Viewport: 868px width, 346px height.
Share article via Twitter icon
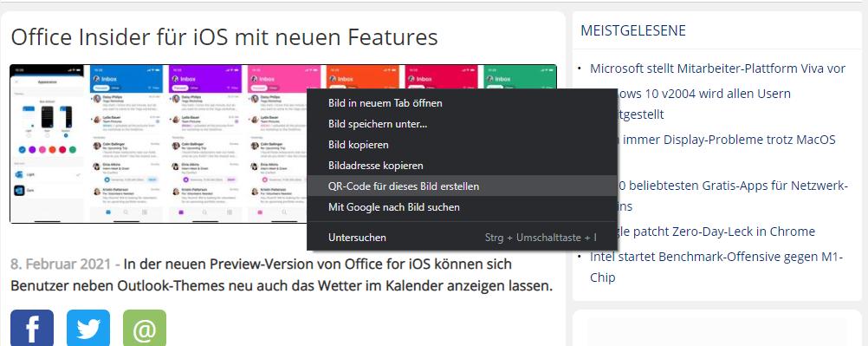pos(88,329)
